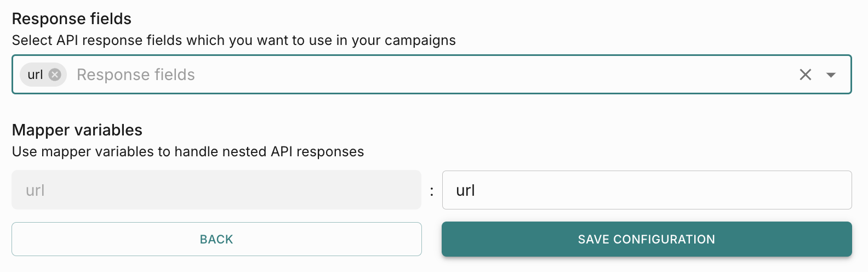Focus the Response fields placeholder text
Image resolution: width=868 pixels, height=272 pixels.
click(136, 75)
